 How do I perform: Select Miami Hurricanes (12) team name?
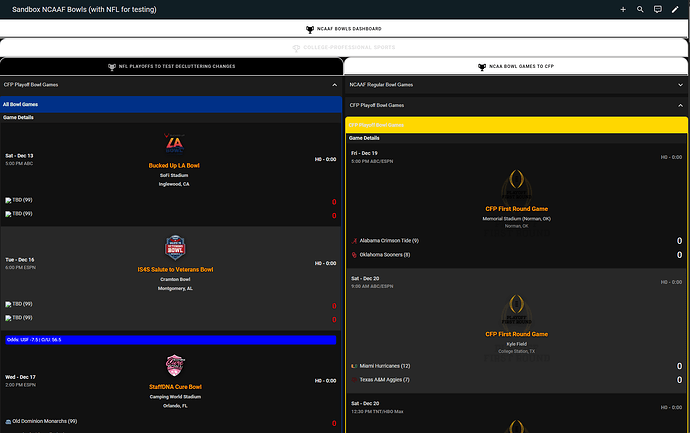click(x=385, y=366)
